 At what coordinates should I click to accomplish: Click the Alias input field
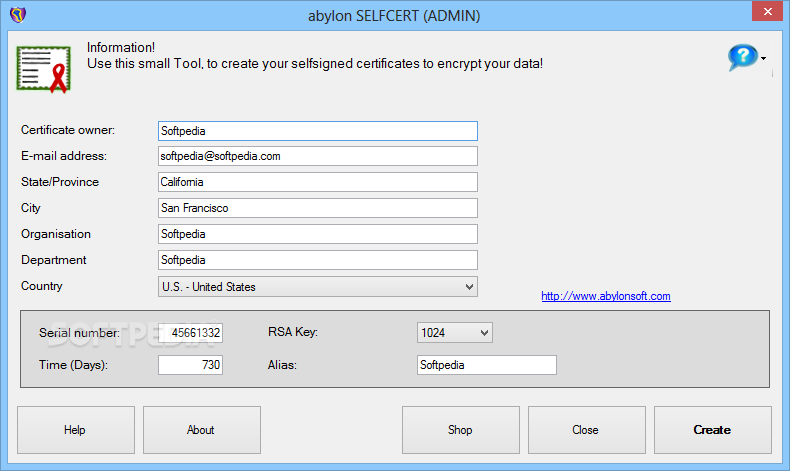(487, 365)
